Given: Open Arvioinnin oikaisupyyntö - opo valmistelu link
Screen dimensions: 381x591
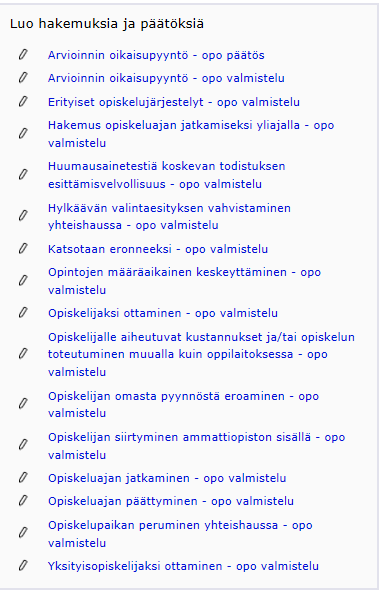Looking at the screenshot, I should [x=166, y=78].
